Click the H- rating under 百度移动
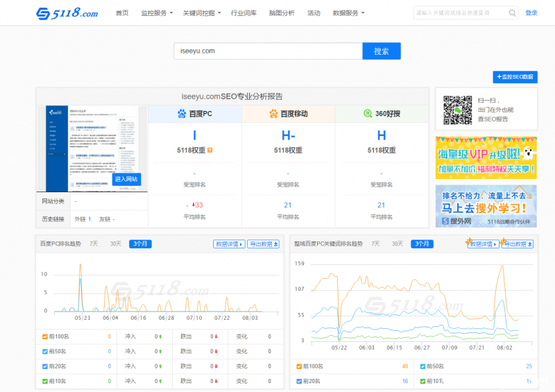555x392 pixels. click(288, 135)
